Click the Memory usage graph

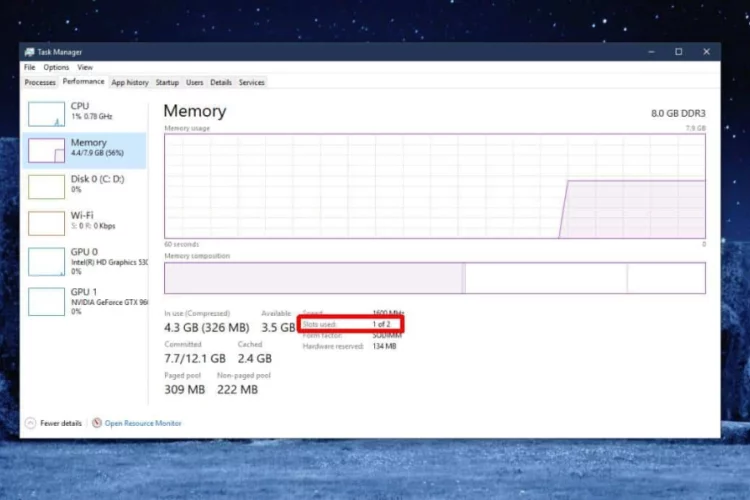point(435,186)
